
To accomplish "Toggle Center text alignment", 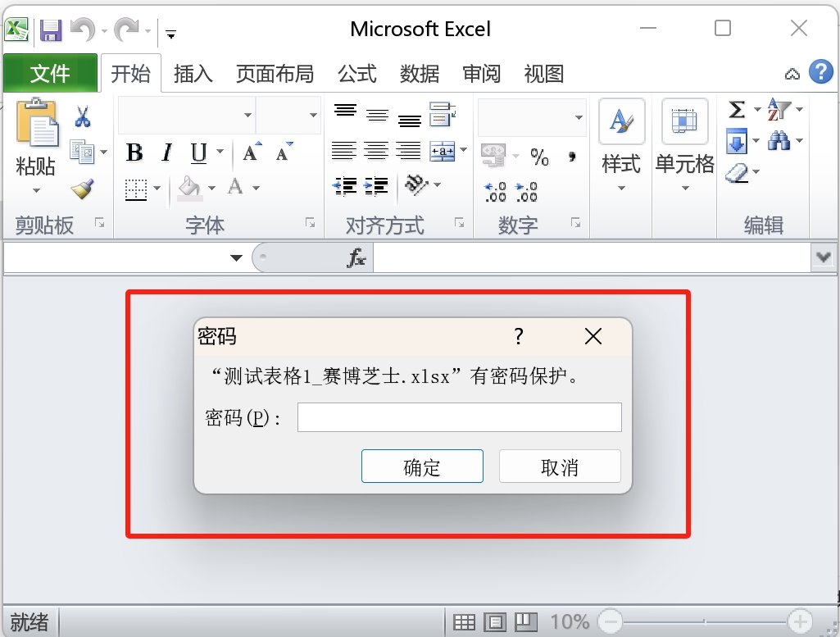I will click(377, 152).
